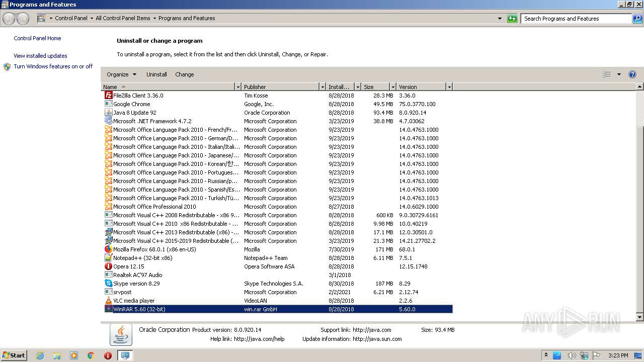Click the Start button
The width and height of the screenshot is (644, 362).
pos(14,355)
